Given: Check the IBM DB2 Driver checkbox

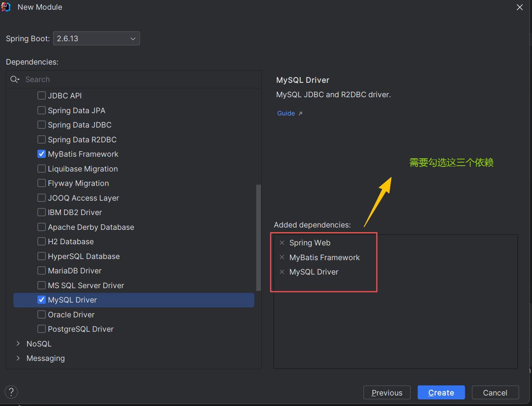Looking at the screenshot, I should [x=42, y=212].
